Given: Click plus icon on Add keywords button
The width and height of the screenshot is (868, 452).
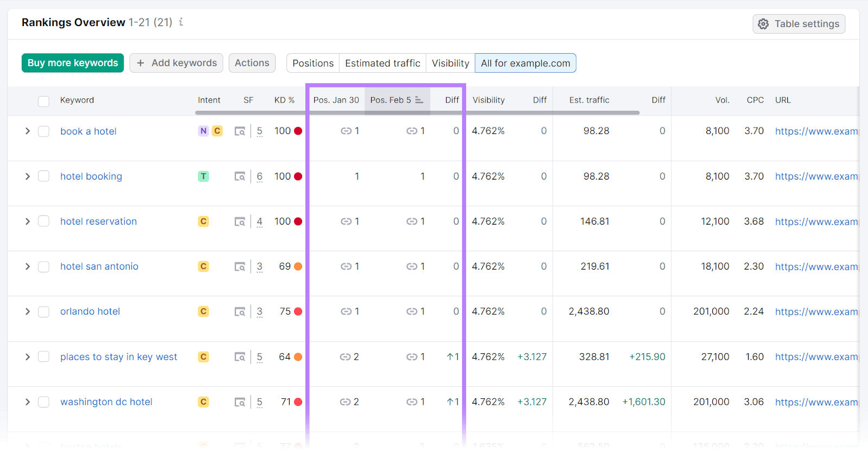Looking at the screenshot, I should [x=141, y=63].
